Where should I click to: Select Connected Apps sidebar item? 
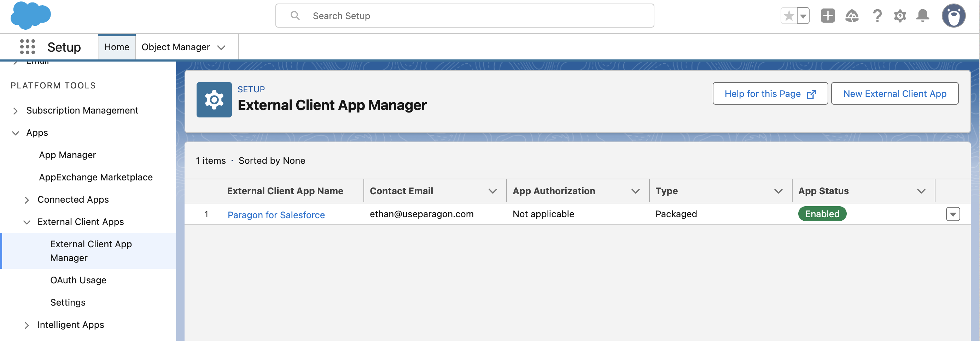coord(73,200)
